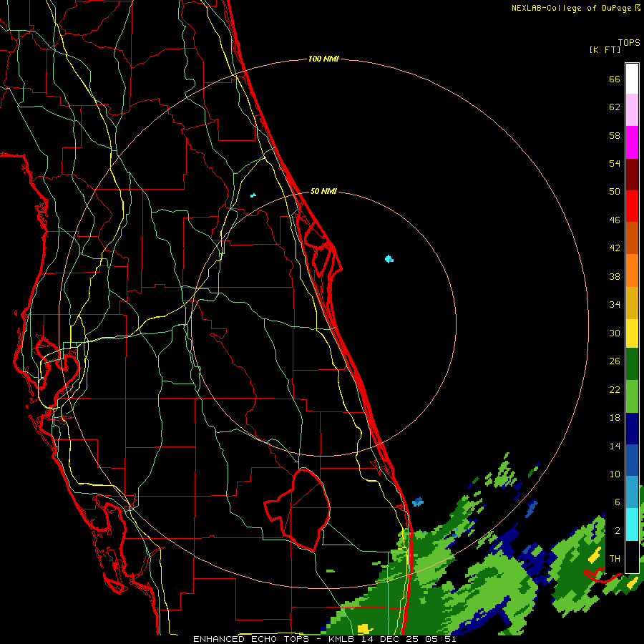Click the small cyan echo inland near 50 NMI label

click(253, 195)
